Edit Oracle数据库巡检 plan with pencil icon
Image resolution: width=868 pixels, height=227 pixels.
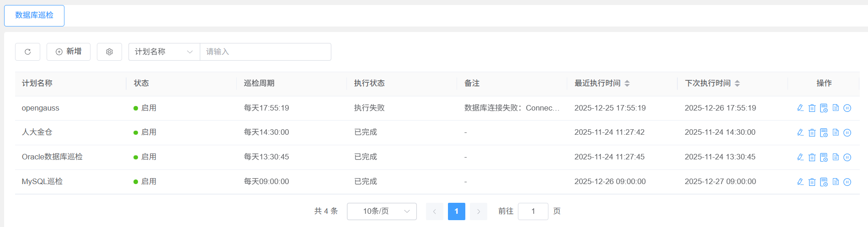click(800, 157)
